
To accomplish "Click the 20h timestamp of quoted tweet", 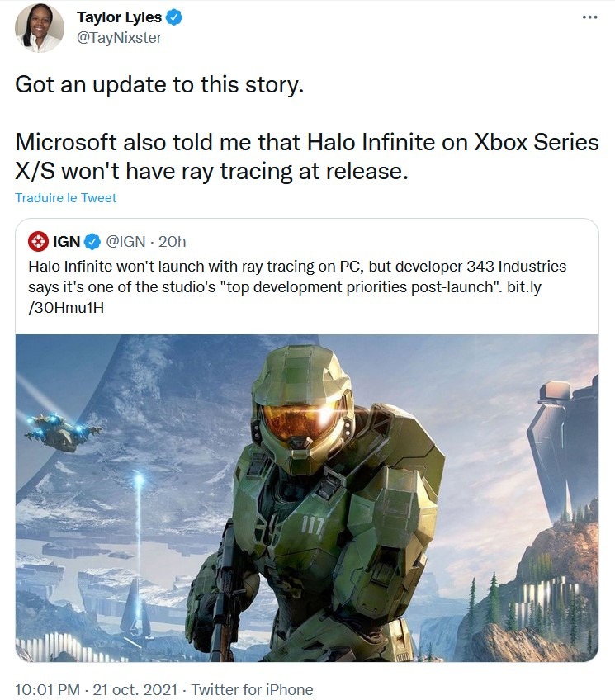I will coord(173,242).
